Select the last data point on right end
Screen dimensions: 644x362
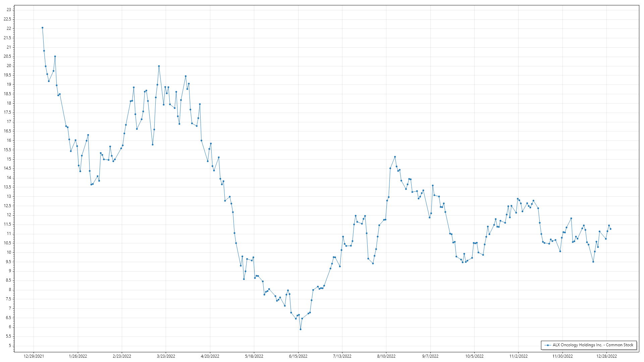tap(610, 229)
